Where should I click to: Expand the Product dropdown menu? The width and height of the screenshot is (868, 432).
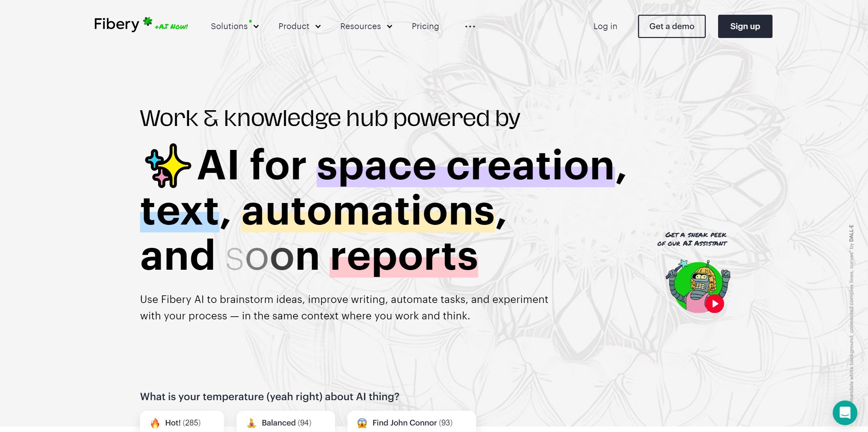299,26
